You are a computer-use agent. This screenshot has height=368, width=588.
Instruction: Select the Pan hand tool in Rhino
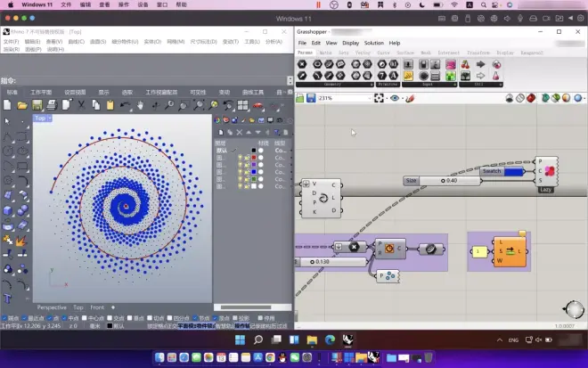(x=140, y=105)
